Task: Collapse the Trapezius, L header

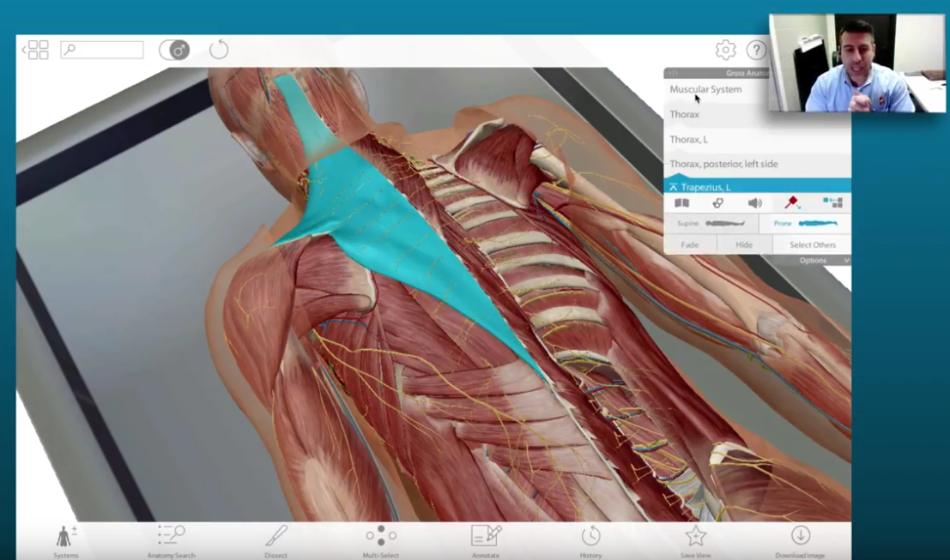Action: [757, 187]
